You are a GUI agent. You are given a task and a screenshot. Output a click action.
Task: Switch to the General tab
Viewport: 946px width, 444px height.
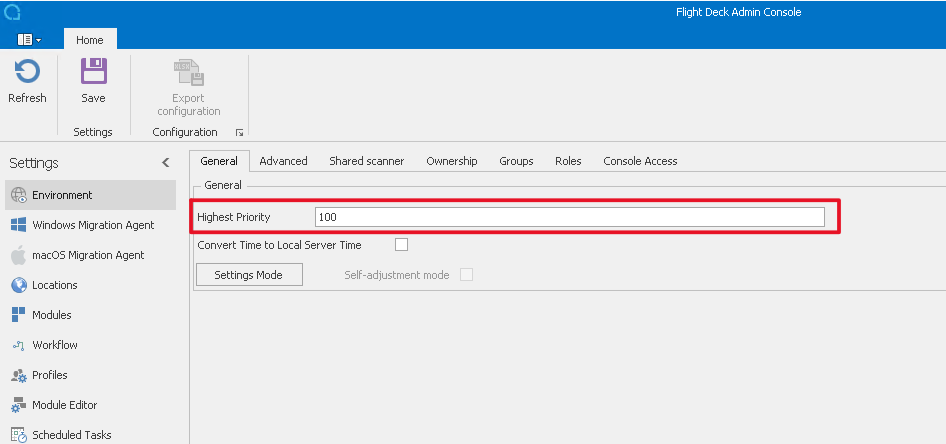click(x=219, y=161)
